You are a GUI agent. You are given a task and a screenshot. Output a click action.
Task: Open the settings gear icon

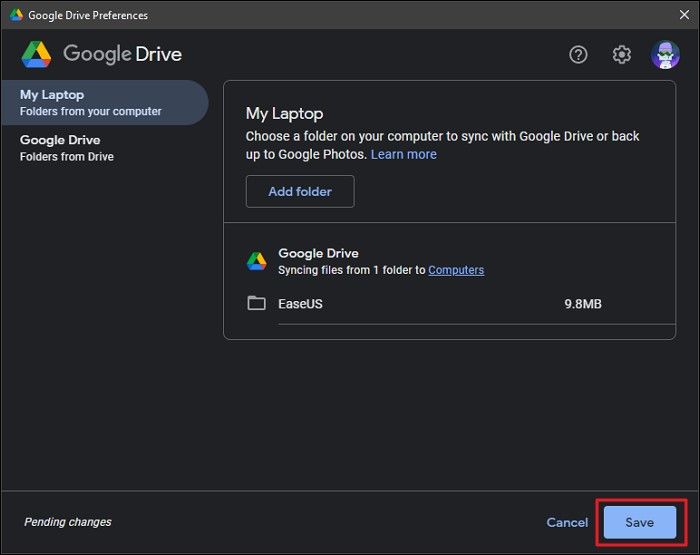tap(622, 55)
